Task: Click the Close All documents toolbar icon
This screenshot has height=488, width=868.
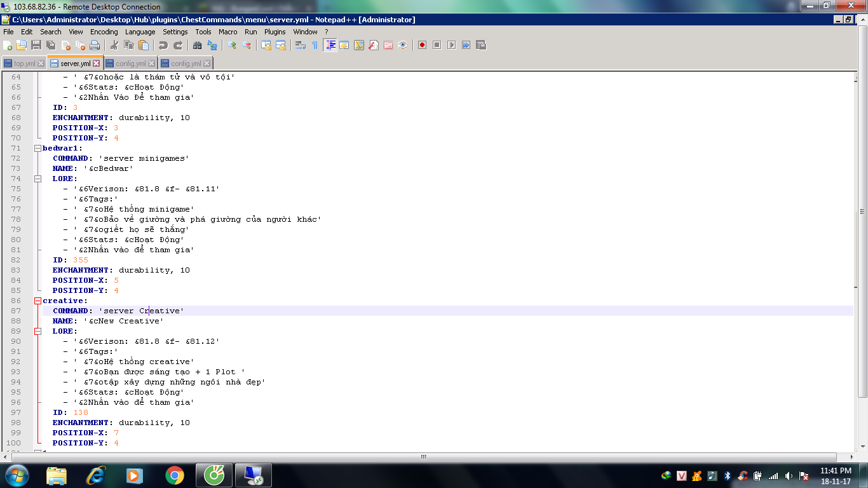Action: (x=80, y=45)
